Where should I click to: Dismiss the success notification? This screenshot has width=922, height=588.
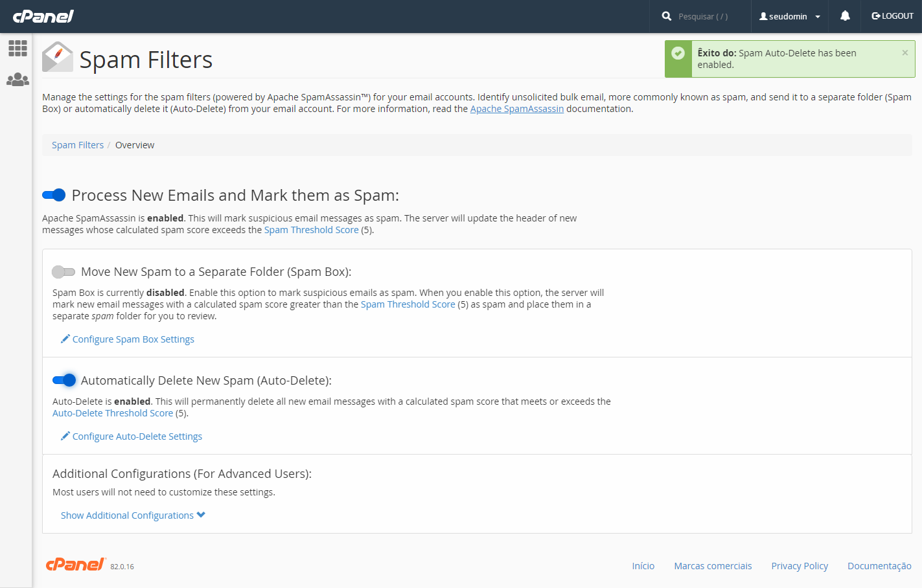(905, 53)
